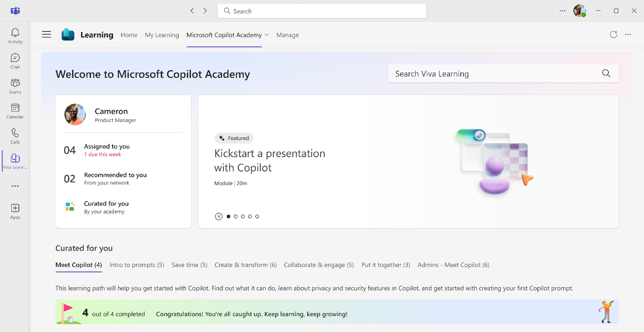Expand Microsoft Copilot Academy dropdown chevron
Screen dimensions: 644x332
[x=267, y=35]
